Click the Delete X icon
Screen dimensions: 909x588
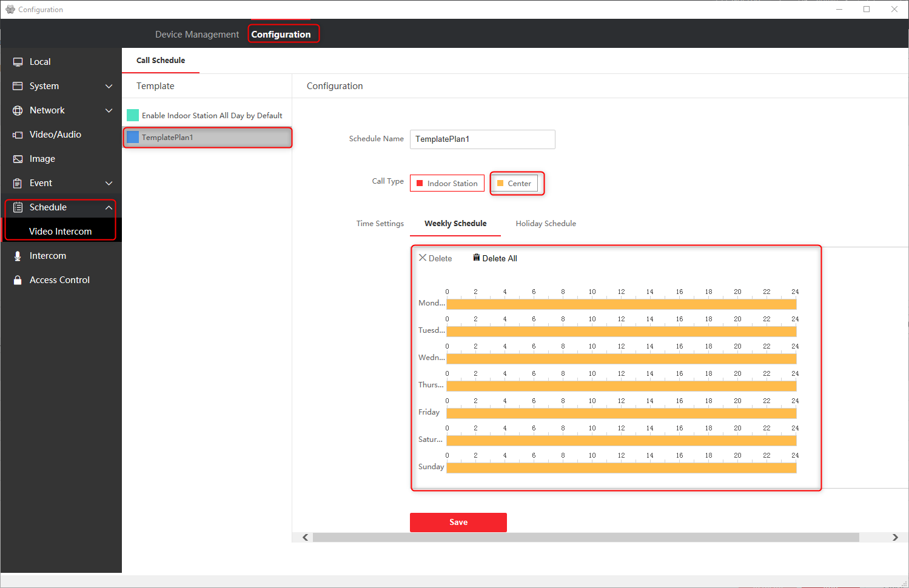[x=423, y=258]
